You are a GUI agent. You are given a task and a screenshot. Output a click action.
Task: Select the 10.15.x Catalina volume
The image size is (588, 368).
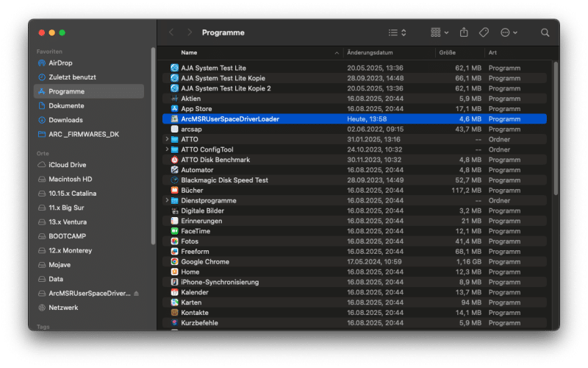(x=89, y=194)
